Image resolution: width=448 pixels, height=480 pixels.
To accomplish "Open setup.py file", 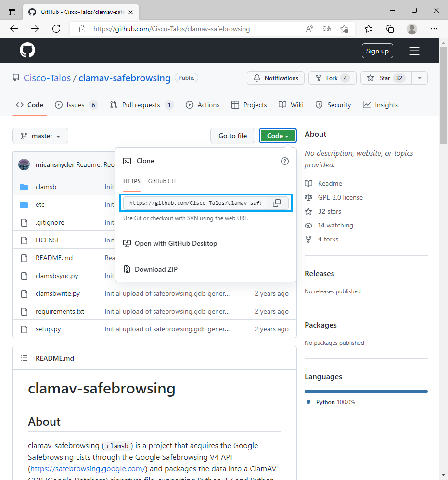I will pyautogui.click(x=48, y=329).
